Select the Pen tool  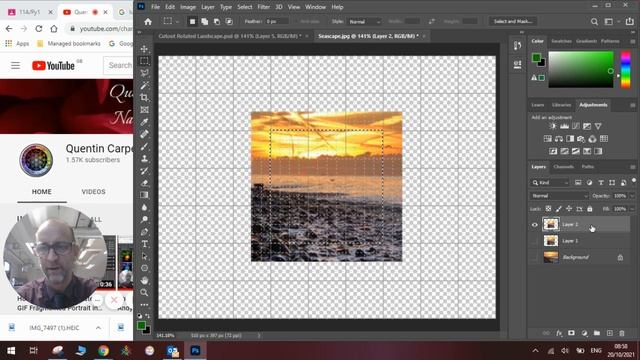(x=144, y=232)
